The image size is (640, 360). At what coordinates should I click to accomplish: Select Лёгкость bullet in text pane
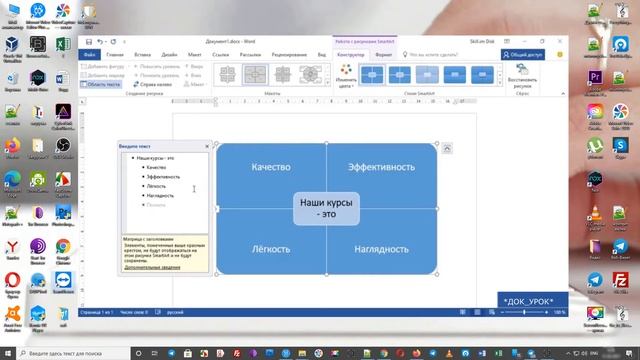(156, 186)
